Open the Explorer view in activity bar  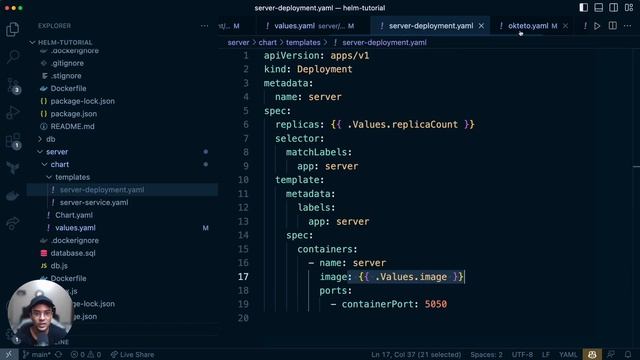coord(13,29)
